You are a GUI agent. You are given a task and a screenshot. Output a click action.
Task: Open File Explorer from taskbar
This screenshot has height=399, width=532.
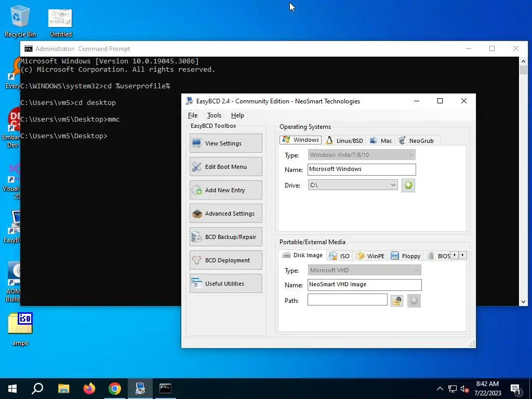63,389
